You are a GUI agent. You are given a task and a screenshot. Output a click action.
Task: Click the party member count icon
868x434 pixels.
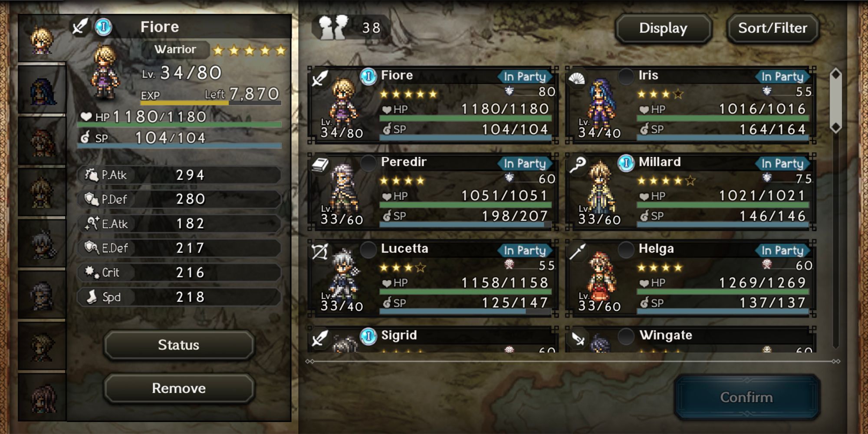pos(333,27)
